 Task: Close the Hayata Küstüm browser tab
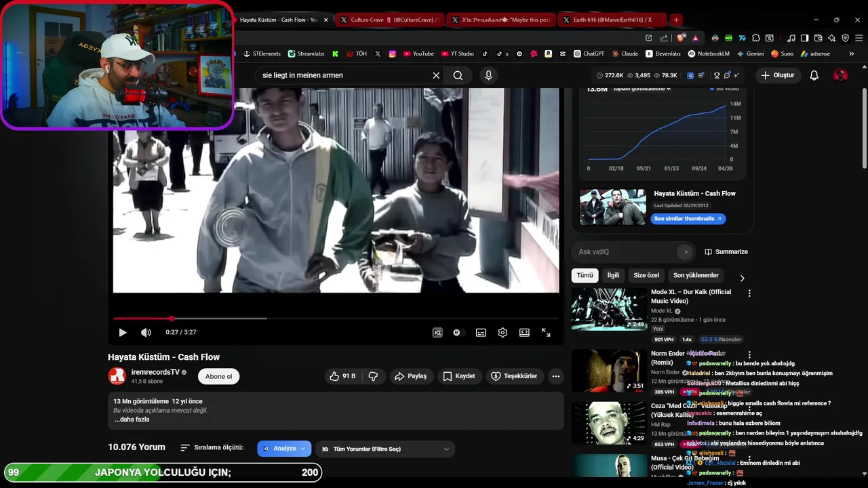(x=326, y=20)
